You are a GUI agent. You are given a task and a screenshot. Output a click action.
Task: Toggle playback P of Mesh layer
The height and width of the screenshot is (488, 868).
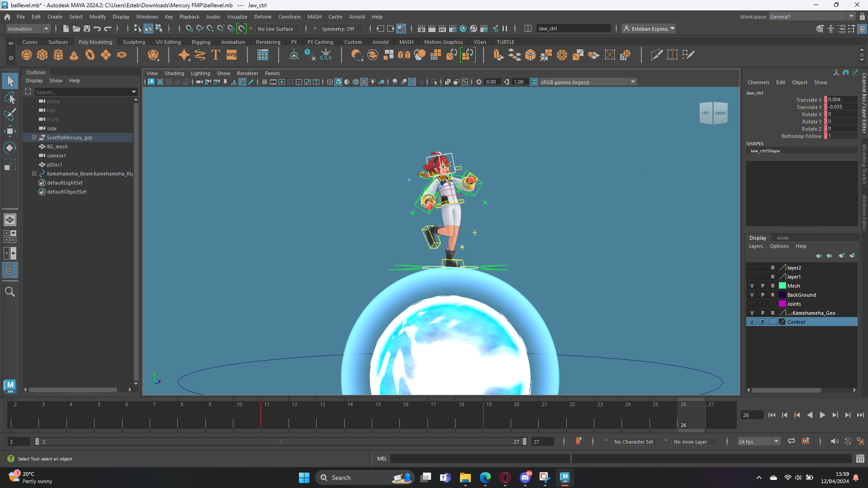[763, 286]
